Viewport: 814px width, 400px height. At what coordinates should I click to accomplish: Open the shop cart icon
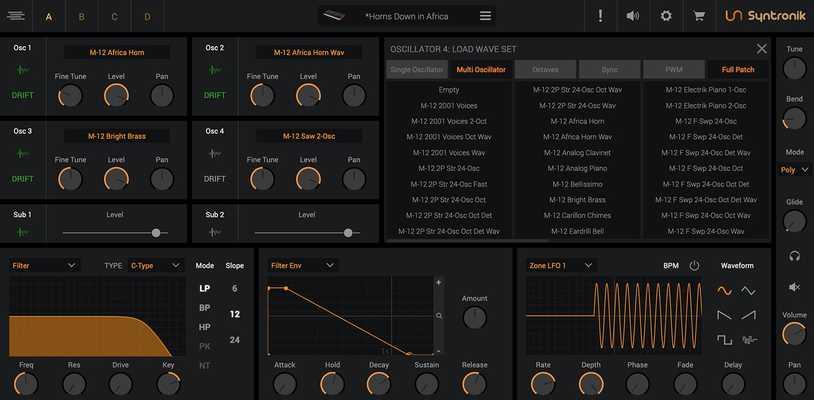coord(699,16)
